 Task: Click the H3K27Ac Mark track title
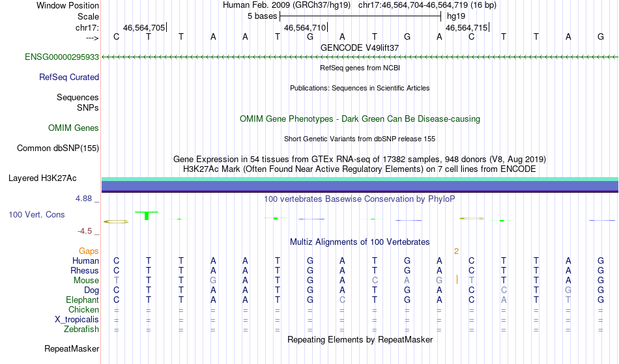(x=360, y=169)
